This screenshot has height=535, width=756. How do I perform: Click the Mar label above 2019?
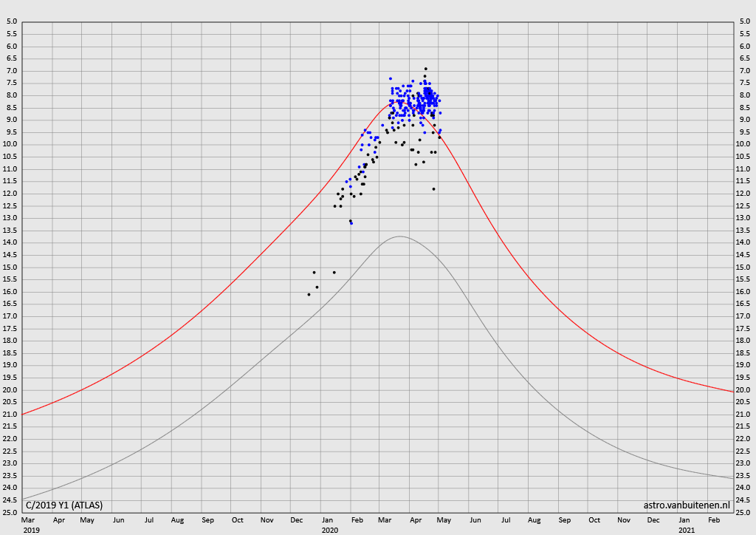[28, 520]
